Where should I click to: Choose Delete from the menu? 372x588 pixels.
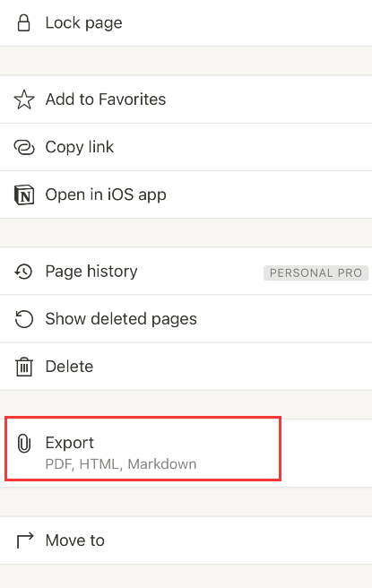186,367
